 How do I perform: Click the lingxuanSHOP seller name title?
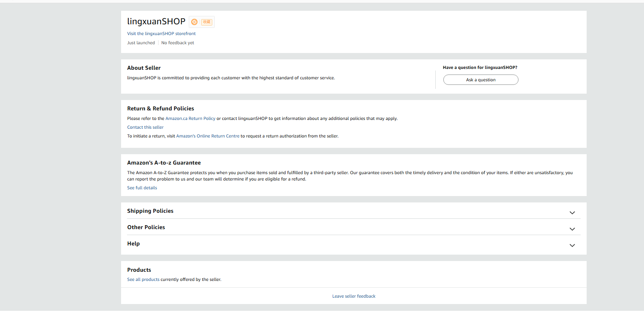coord(156,22)
